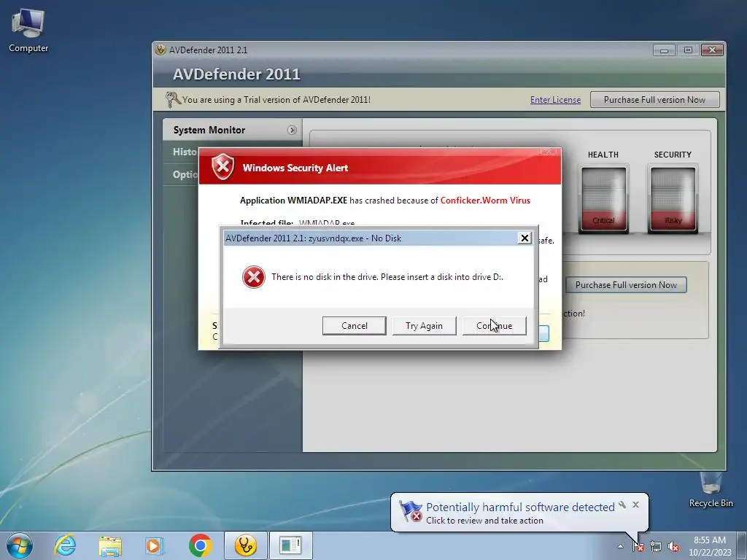
Task: Click the trial version notice text
Action: (x=276, y=100)
